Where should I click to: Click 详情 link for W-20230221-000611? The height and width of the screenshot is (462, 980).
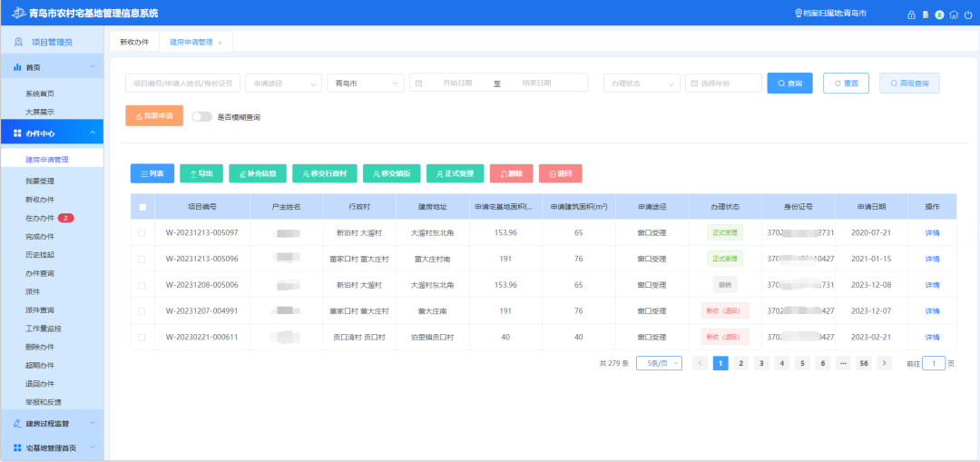coord(932,337)
